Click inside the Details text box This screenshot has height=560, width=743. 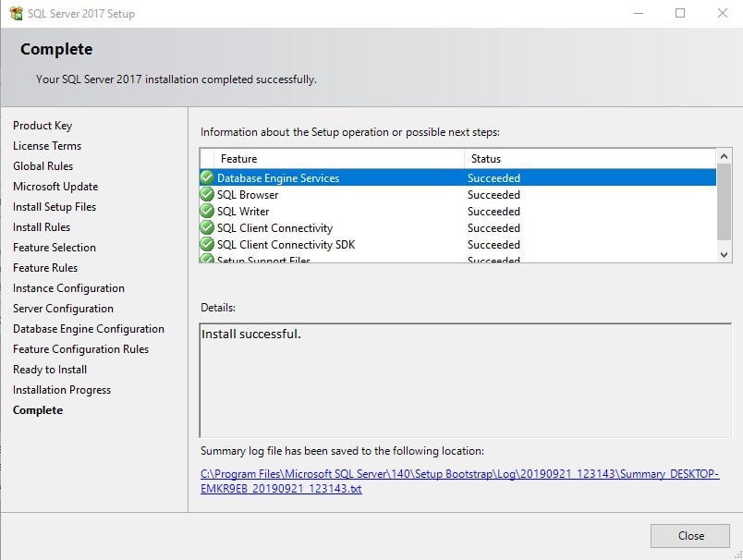(465, 379)
